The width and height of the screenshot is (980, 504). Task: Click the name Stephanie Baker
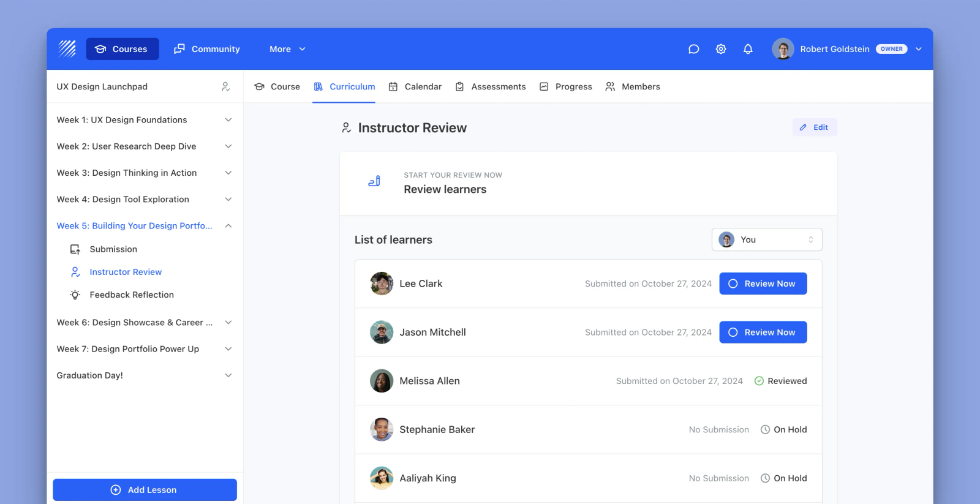[x=437, y=429]
